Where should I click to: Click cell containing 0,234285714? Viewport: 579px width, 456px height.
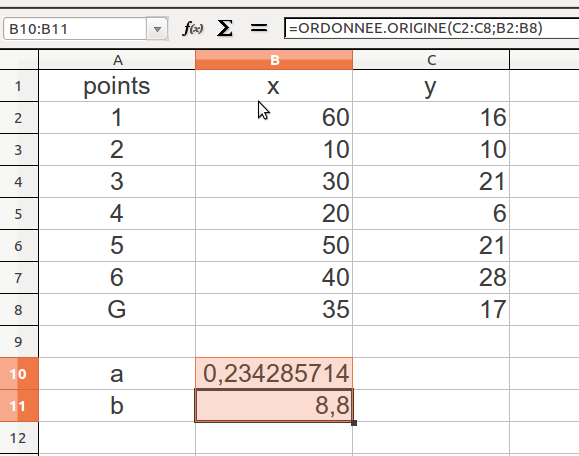tap(274, 373)
